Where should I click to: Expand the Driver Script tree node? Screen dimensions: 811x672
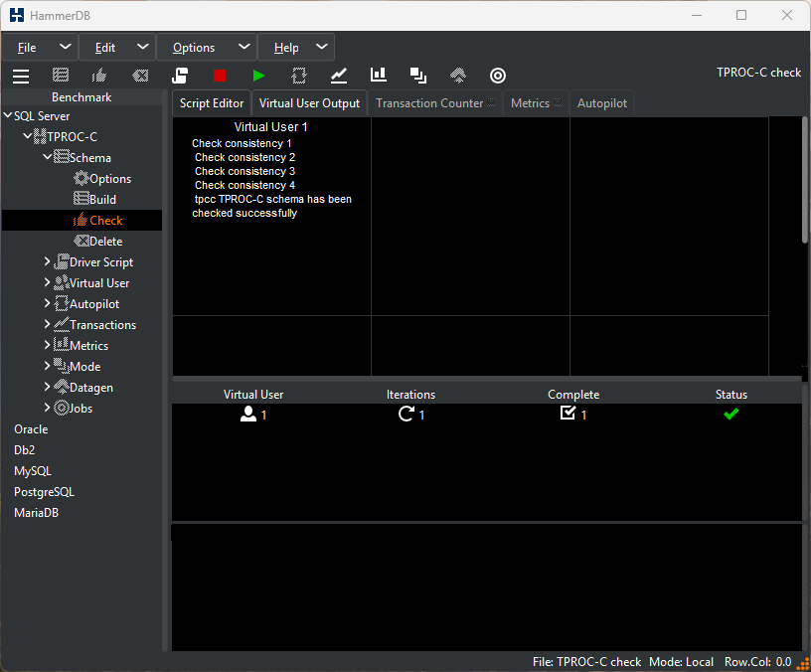coord(47,261)
